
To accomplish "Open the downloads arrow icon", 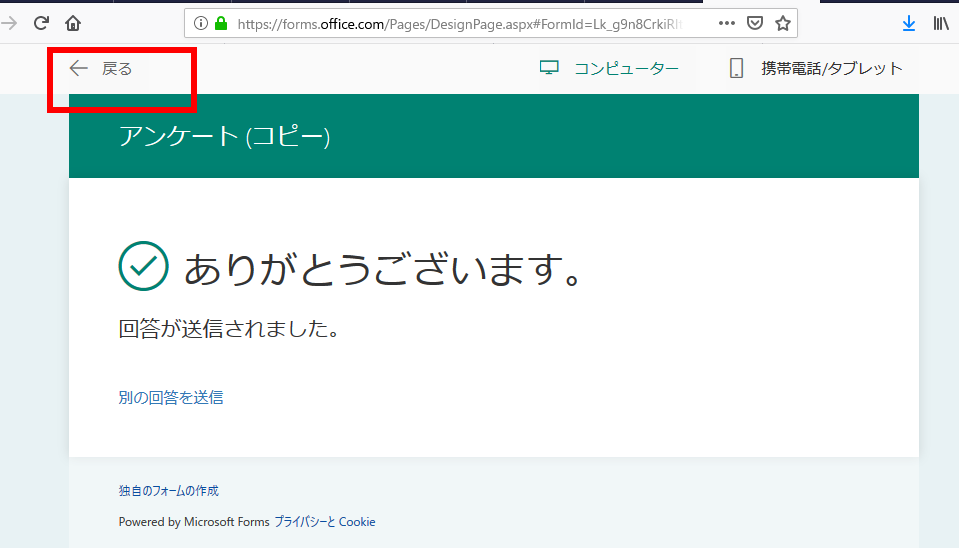I will 909,23.
